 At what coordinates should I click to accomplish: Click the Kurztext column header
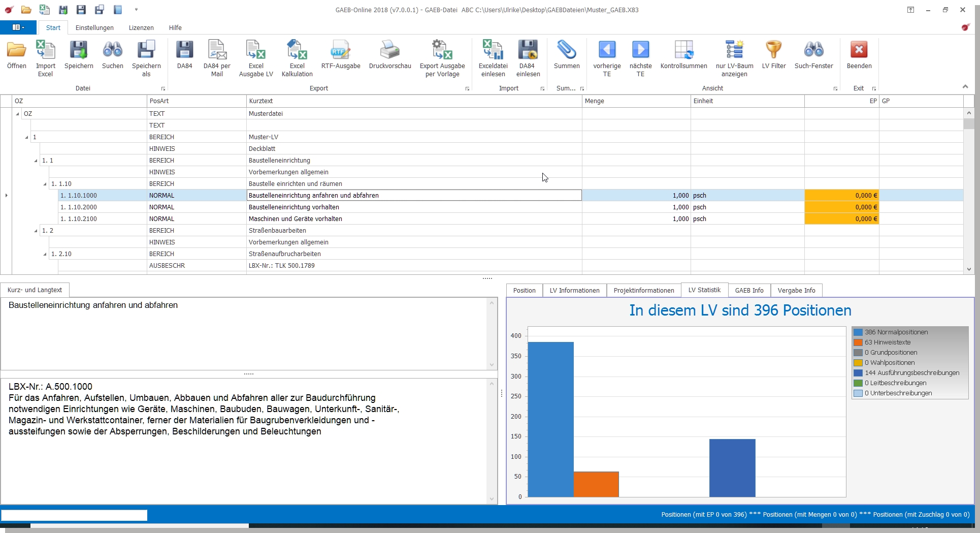pyautogui.click(x=413, y=101)
